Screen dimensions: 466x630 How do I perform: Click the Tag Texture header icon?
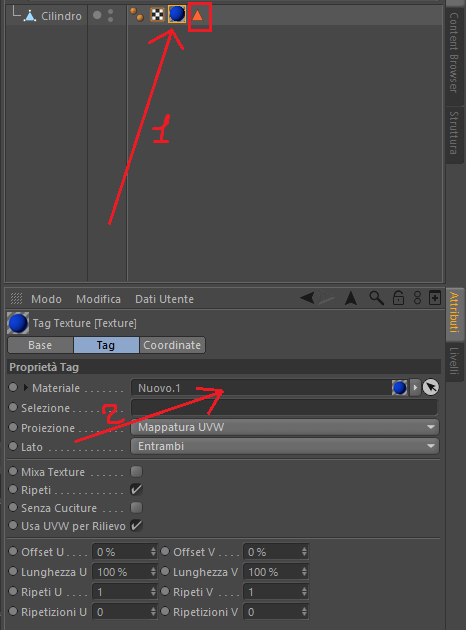(x=18, y=323)
